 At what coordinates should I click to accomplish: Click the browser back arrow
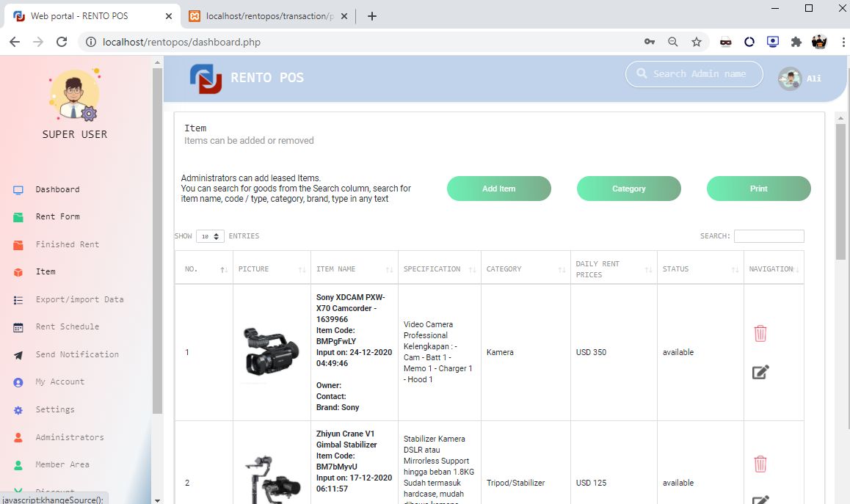coord(15,42)
